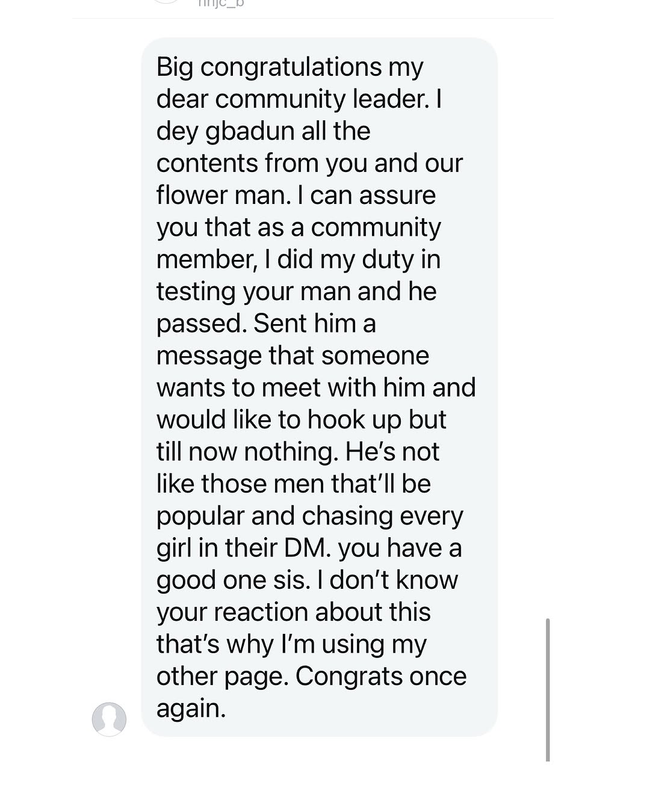650x812 pixels.
Task: Click the words "message that someone"
Action: (x=292, y=355)
